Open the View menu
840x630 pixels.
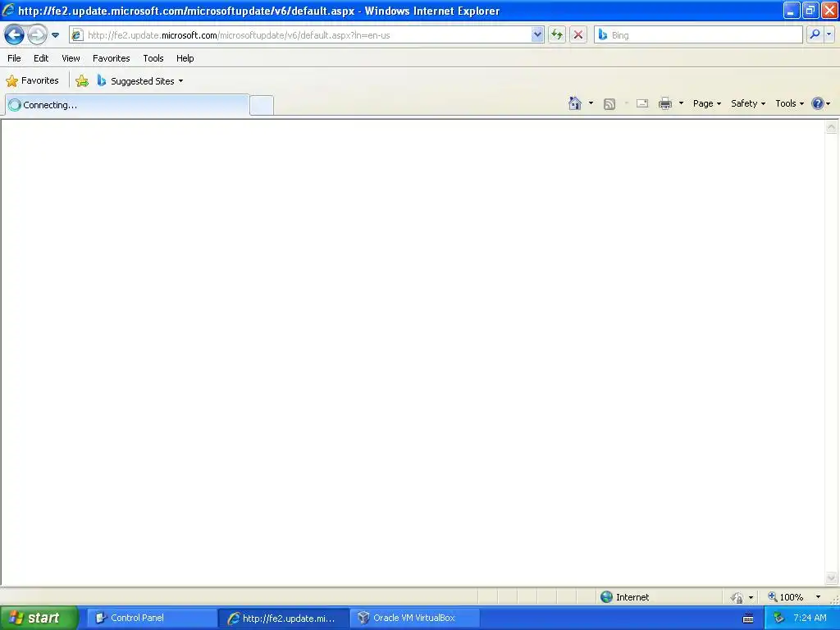click(x=71, y=58)
